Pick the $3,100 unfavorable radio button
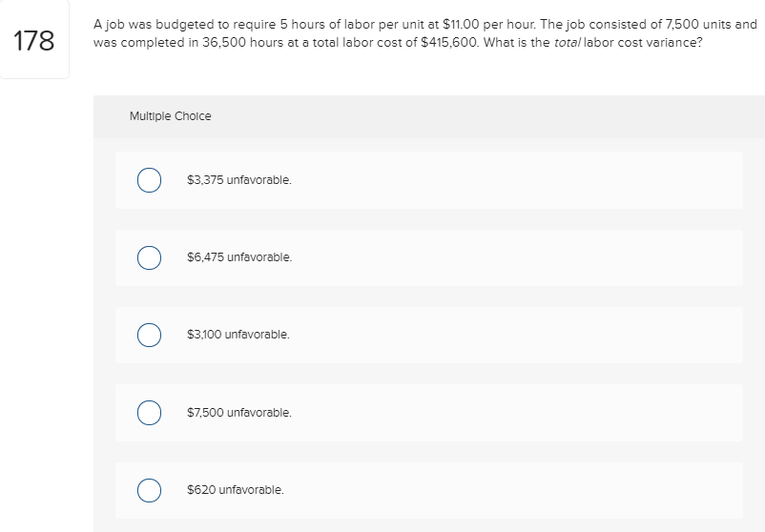The height and width of the screenshot is (532, 765). click(148, 335)
